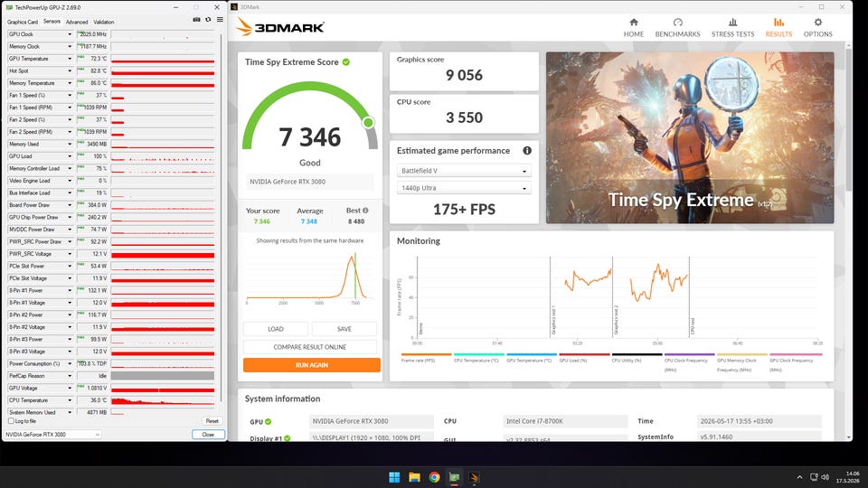Image resolution: width=868 pixels, height=488 pixels.
Task: Click GPU Temperature sensor graph
Action: [163, 59]
